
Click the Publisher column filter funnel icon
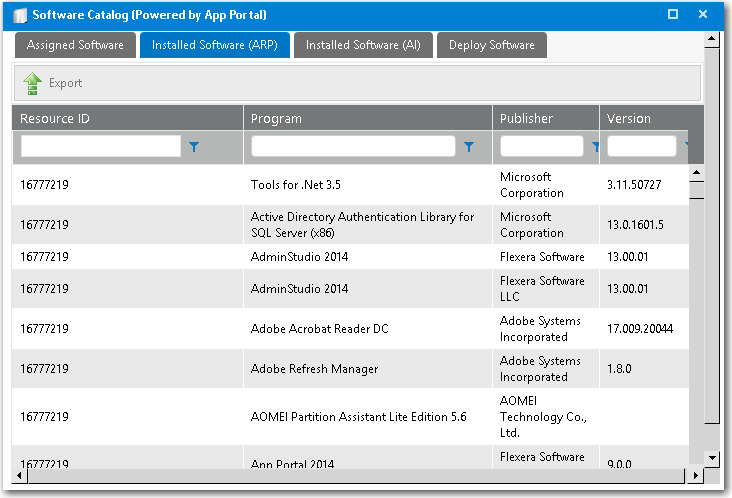595,147
